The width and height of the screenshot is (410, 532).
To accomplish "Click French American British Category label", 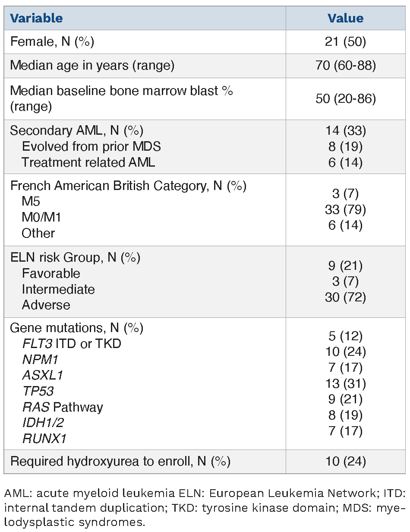I will click(x=128, y=186).
